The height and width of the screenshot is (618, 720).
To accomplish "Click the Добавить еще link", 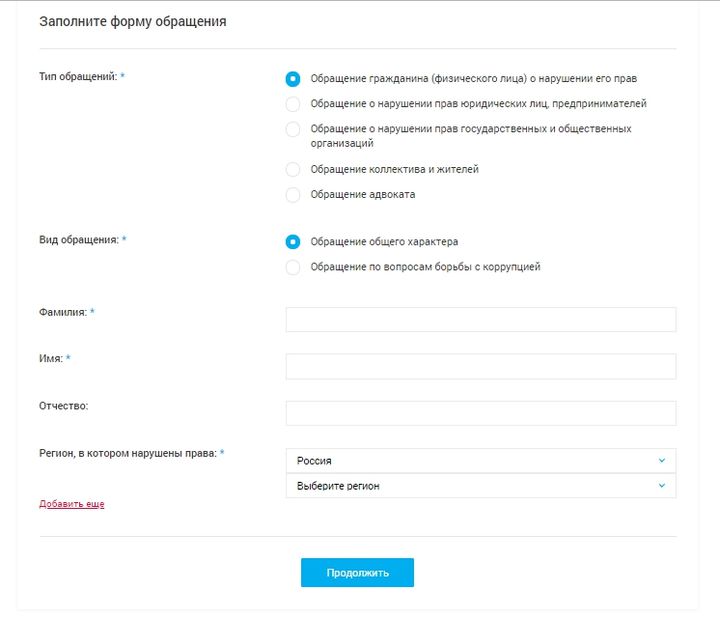I will pos(71,504).
